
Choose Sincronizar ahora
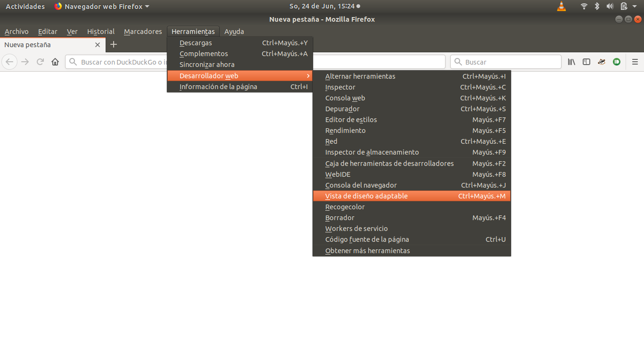click(x=240, y=65)
